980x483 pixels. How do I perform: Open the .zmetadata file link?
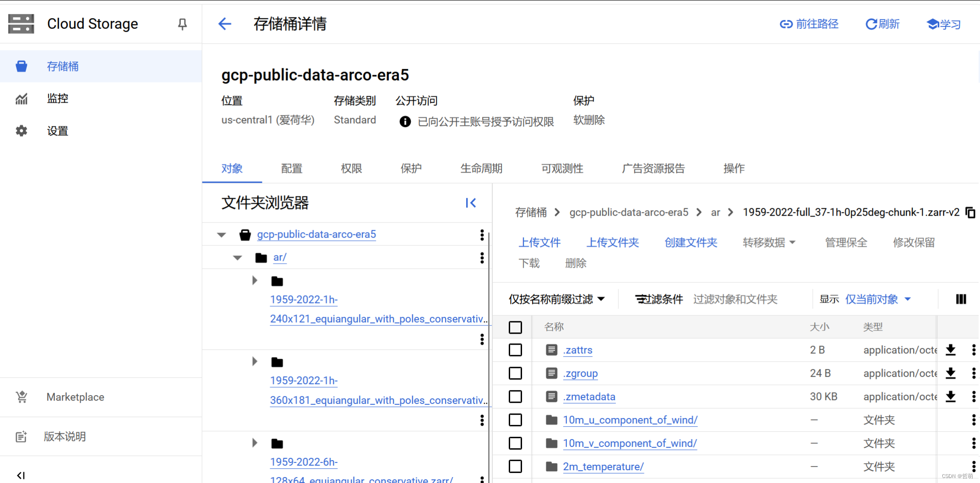click(589, 397)
